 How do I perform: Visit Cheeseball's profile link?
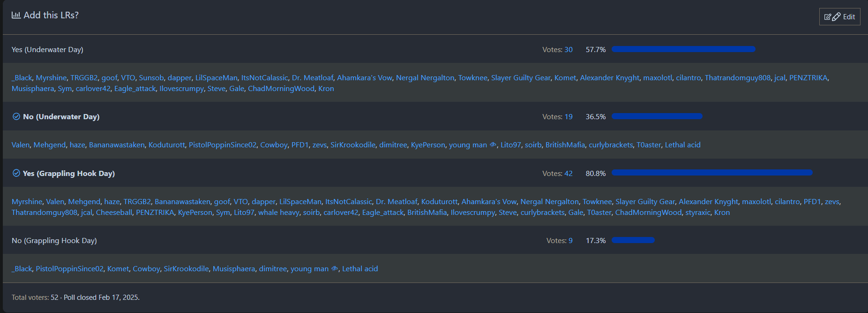pyautogui.click(x=114, y=213)
